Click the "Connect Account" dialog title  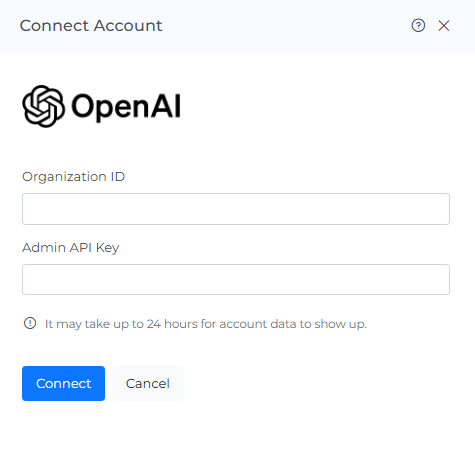click(91, 26)
